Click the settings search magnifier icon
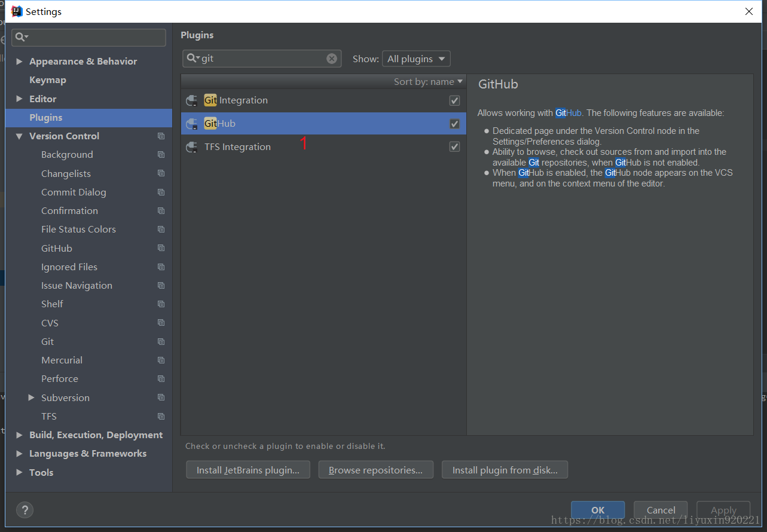The width and height of the screenshot is (767, 532). [22, 37]
